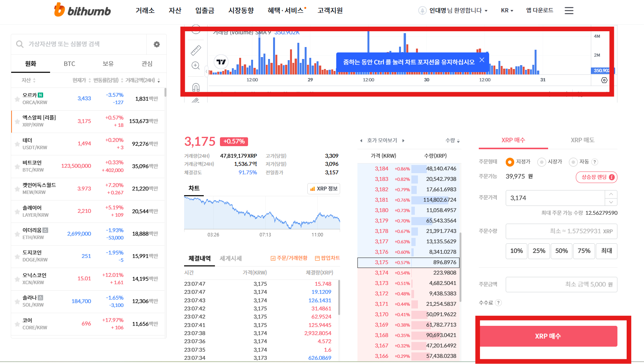Open chart settings gear near time axis
The width and height of the screenshot is (644, 364).
coord(604,80)
